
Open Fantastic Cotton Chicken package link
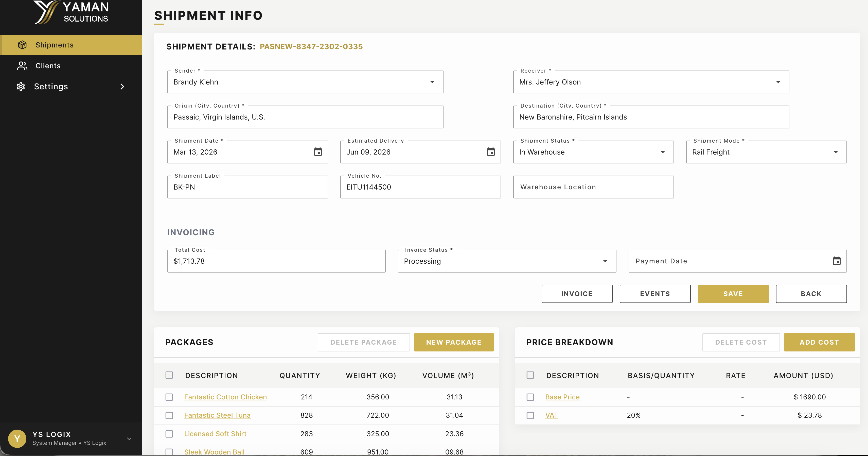point(225,397)
